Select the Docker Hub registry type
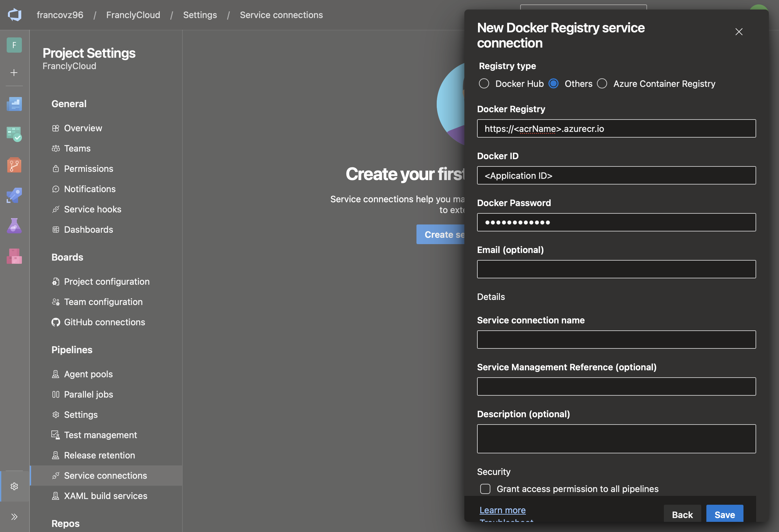This screenshot has height=532, width=779. click(484, 83)
